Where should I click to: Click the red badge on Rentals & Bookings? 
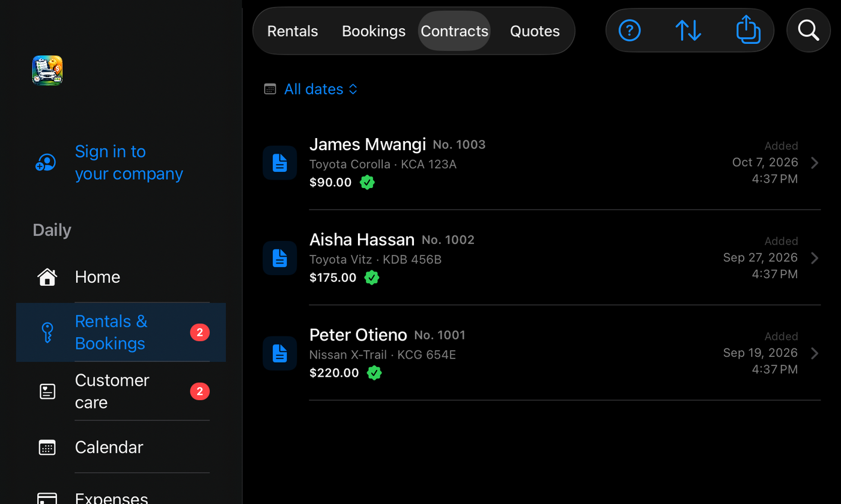[x=200, y=332]
